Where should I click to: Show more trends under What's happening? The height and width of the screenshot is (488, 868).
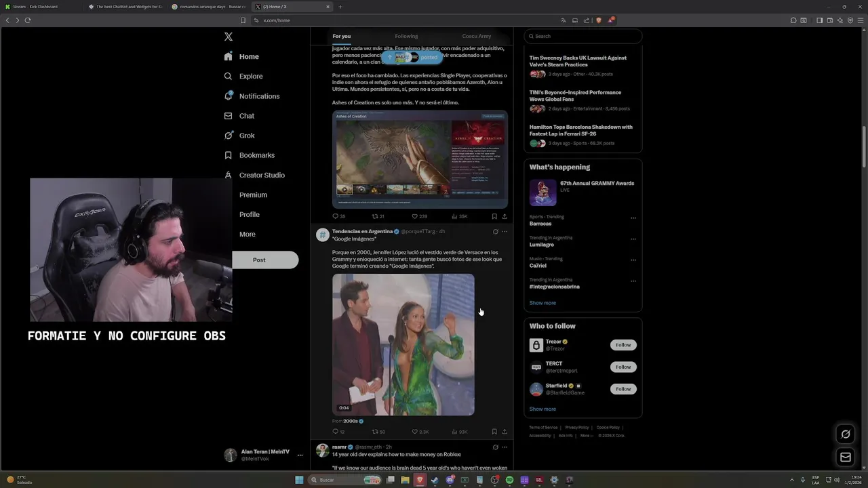(x=542, y=303)
